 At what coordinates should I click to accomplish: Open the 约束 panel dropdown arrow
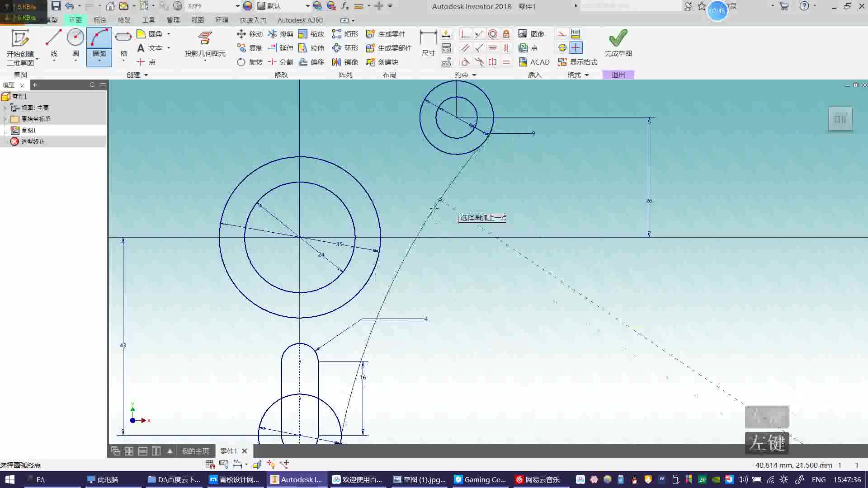(474, 75)
